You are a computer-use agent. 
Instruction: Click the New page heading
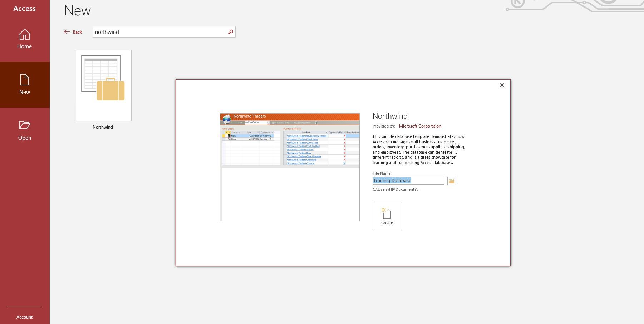click(78, 11)
